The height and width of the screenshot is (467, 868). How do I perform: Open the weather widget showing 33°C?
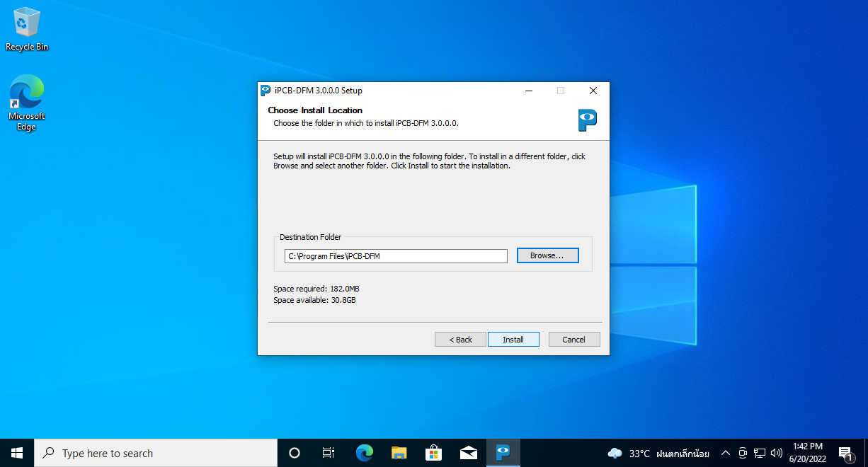(x=658, y=454)
